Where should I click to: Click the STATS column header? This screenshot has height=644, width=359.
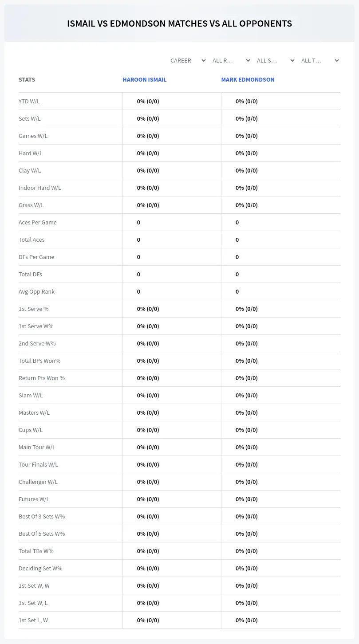pos(27,80)
